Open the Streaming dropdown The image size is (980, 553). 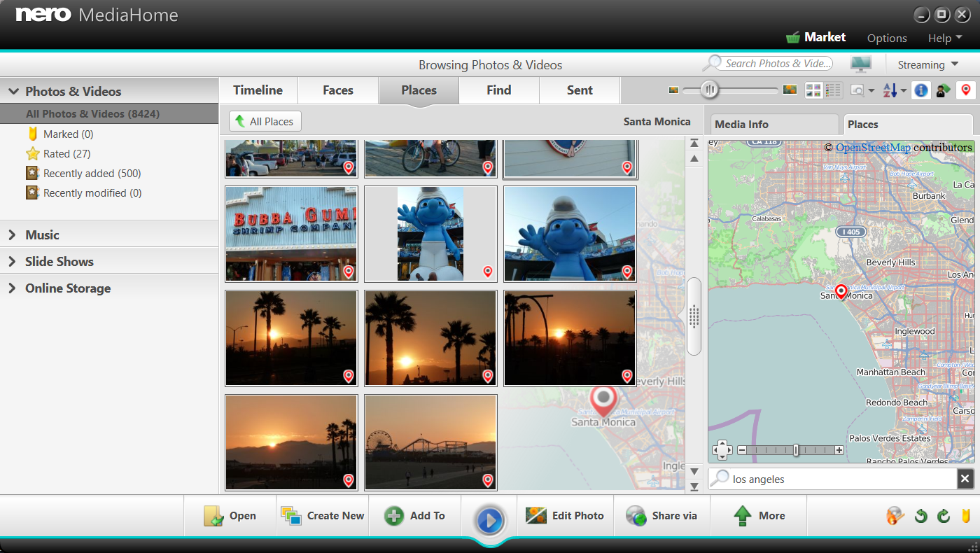928,64
